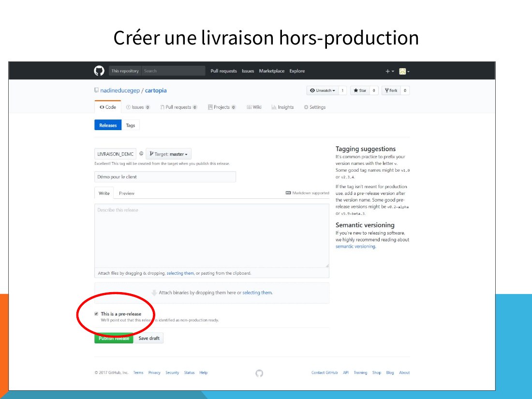This screenshot has height=399, width=532.
Task: Go to Marketplace
Action: point(272,71)
